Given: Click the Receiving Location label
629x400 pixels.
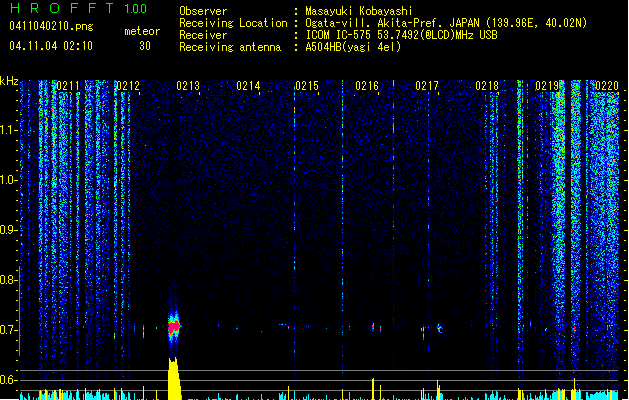Looking at the screenshot, I should (x=233, y=23).
